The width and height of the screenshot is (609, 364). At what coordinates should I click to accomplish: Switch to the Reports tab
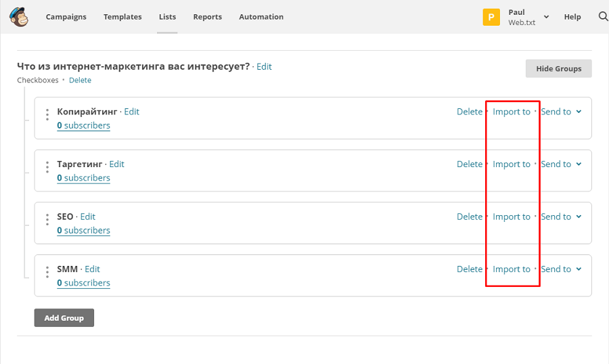(x=207, y=17)
